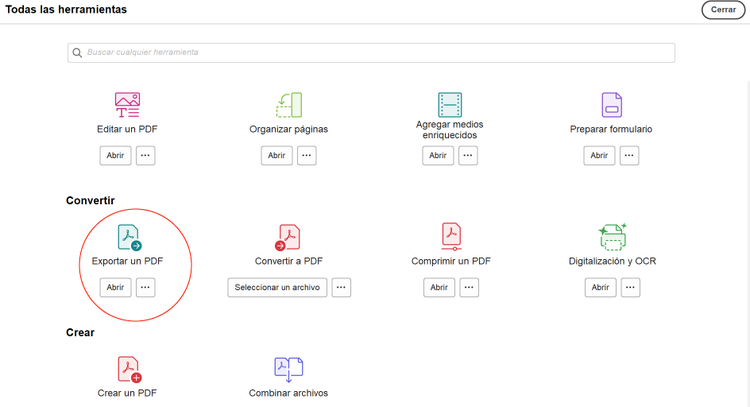The height and width of the screenshot is (407, 750).
Task: Click the Editar un PDF label
Action: [127, 129]
